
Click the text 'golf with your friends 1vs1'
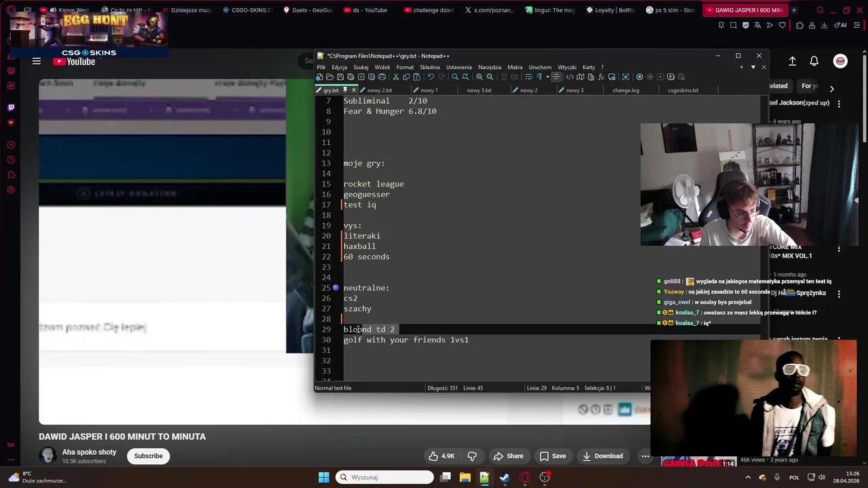pyautogui.click(x=406, y=340)
